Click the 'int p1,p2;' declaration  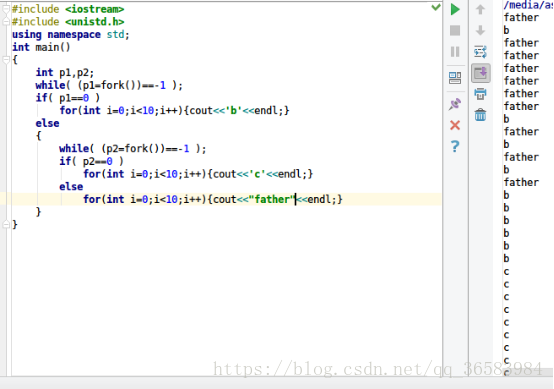pos(65,72)
